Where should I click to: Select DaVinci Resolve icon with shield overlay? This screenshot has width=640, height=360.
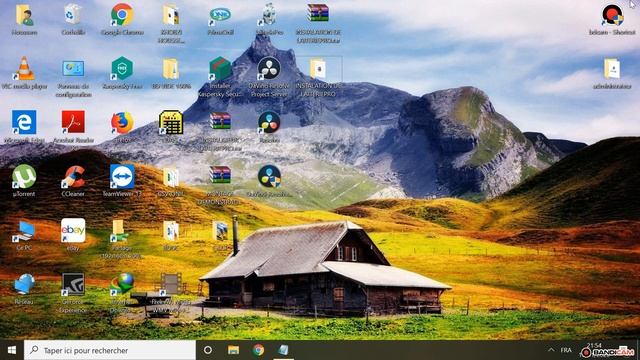[x=269, y=180]
